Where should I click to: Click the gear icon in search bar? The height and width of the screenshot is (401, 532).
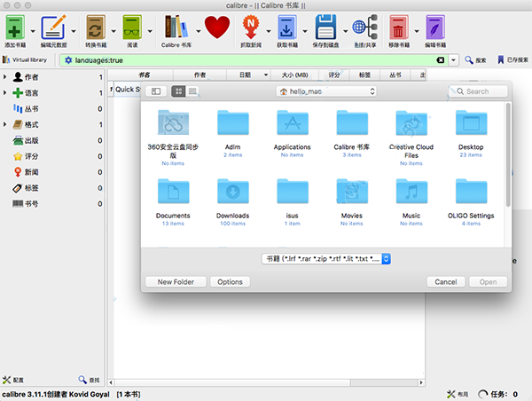[x=68, y=60]
